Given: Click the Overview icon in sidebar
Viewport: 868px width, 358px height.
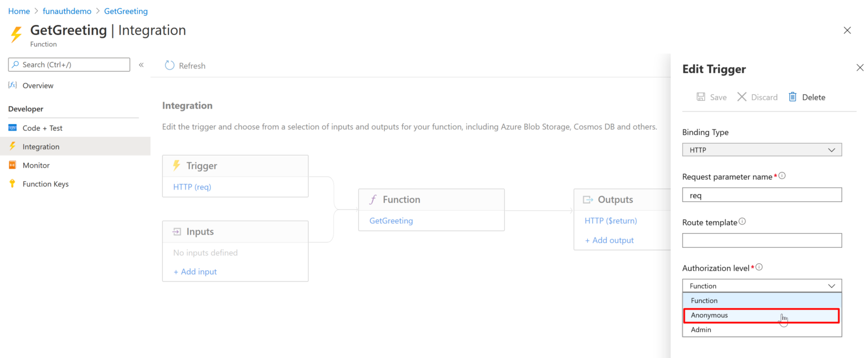Looking at the screenshot, I should (12, 85).
